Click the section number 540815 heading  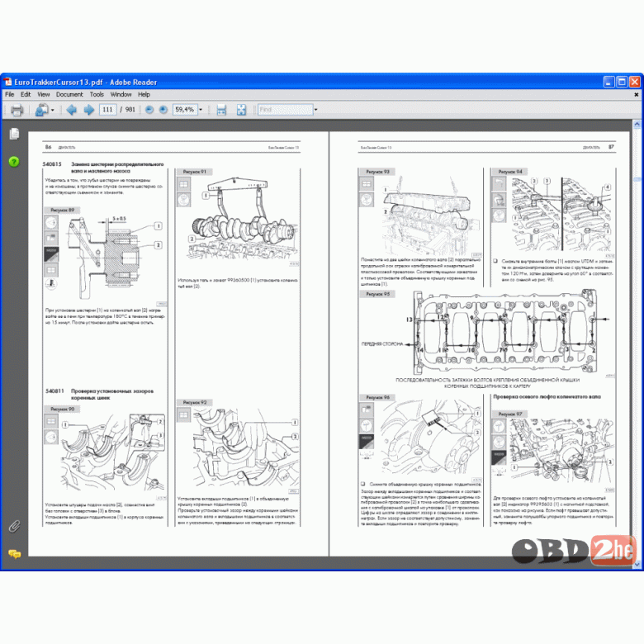tap(52, 164)
